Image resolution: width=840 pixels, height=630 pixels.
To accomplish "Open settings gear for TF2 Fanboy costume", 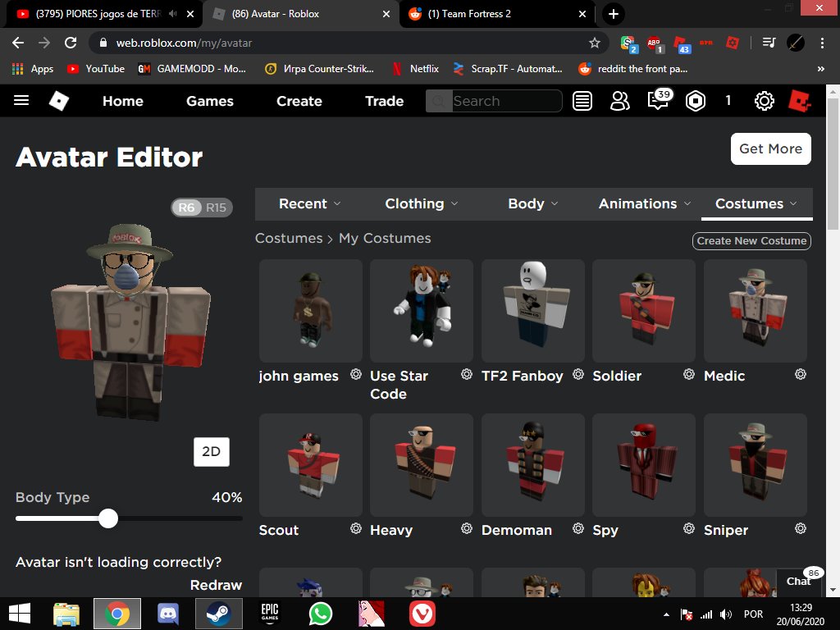I will [x=578, y=374].
